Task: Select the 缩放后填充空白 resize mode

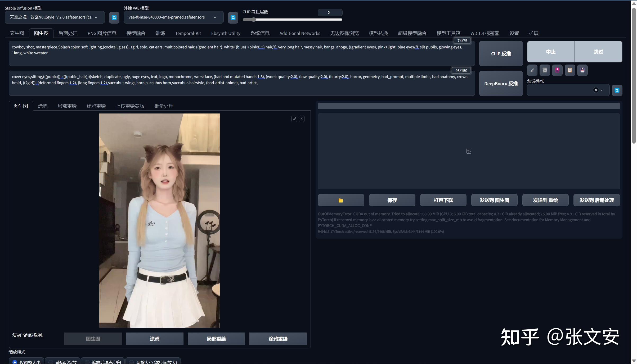Action: pos(87,362)
